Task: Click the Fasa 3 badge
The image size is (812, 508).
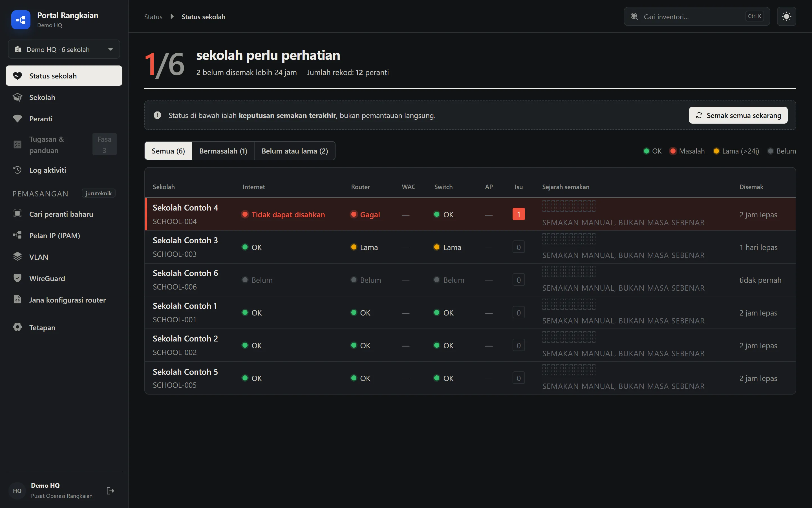Action: [x=104, y=144]
